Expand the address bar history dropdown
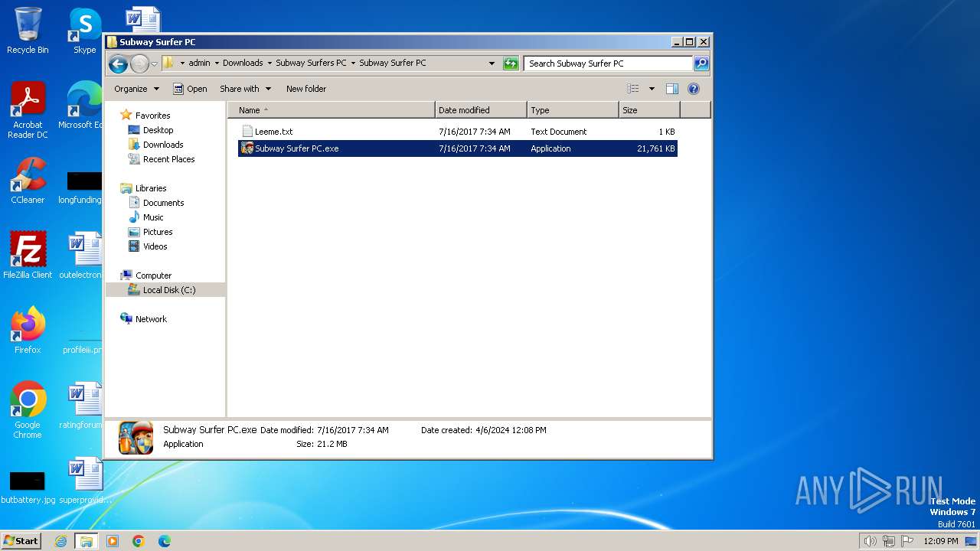The width and height of the screenshot is (980, 551). (x=492, y=64)
